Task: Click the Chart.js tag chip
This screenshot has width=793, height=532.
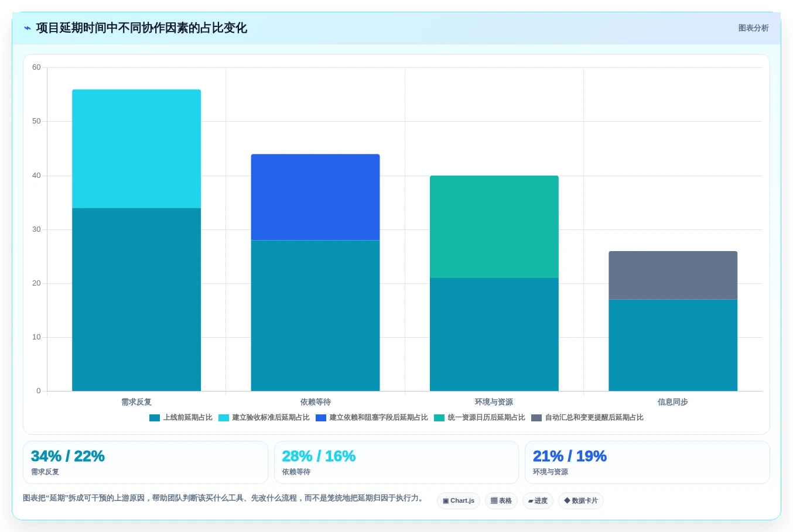Action: pos(459,500)
